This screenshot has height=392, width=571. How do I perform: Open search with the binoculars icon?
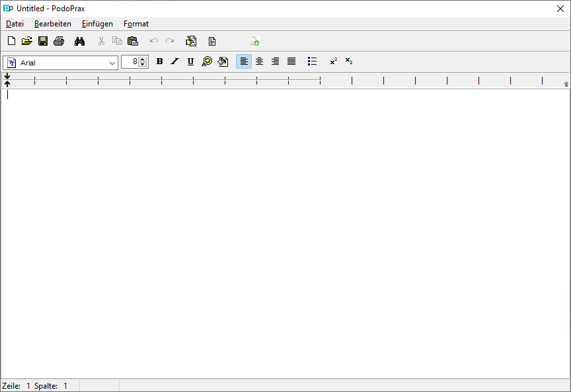[80, 41]
